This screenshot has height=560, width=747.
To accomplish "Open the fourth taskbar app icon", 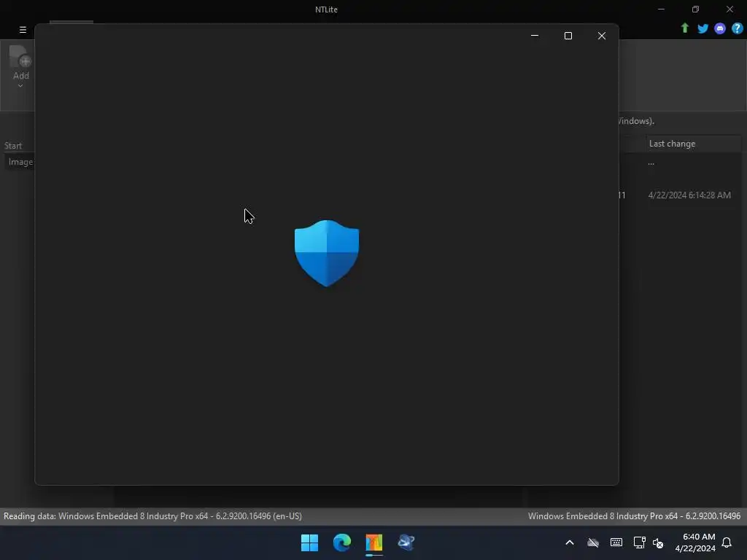I will [x=406, y=542].
